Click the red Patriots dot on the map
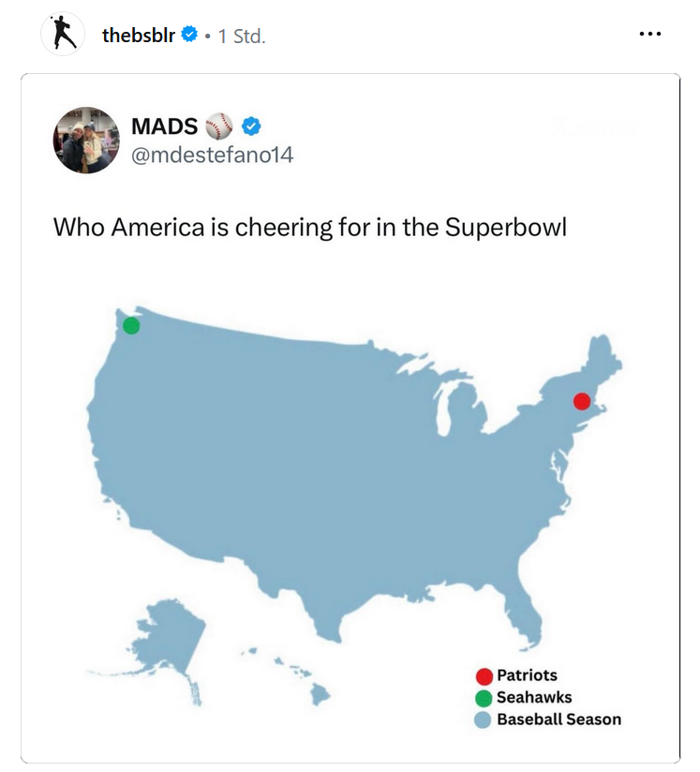 (582, 401)
